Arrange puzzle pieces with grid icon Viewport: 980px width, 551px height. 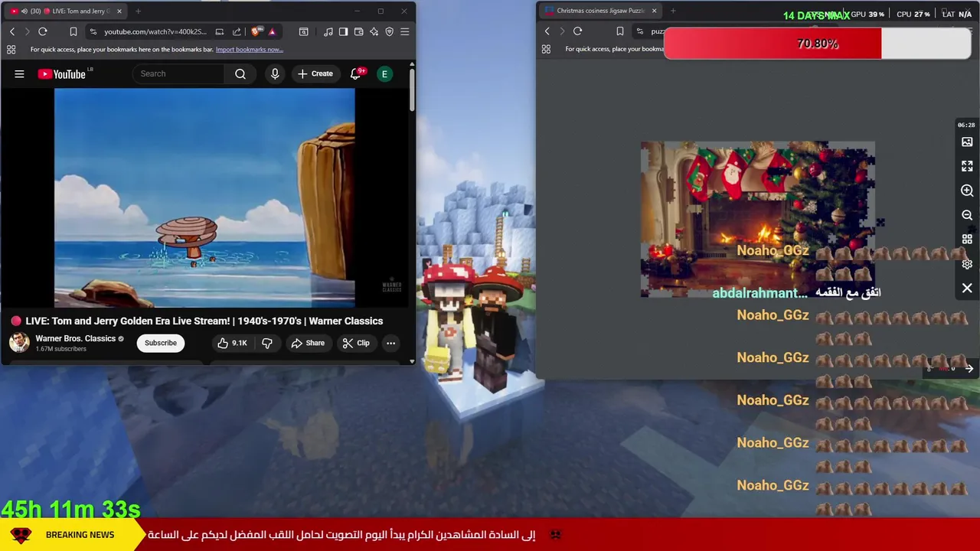[967, 240]
